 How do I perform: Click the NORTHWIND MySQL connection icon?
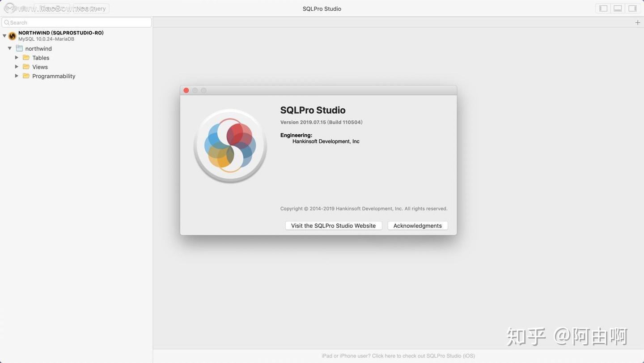[x=12, y=36]
